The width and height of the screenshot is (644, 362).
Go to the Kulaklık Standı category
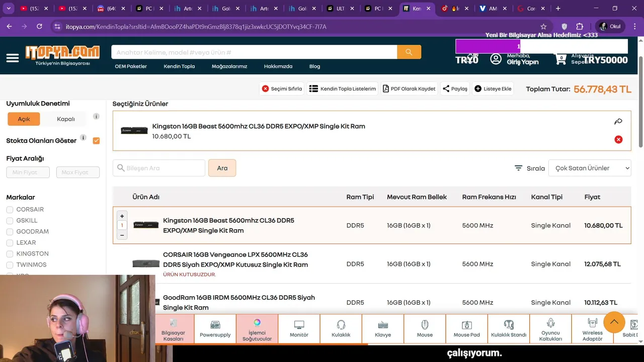tap(509, 329)
